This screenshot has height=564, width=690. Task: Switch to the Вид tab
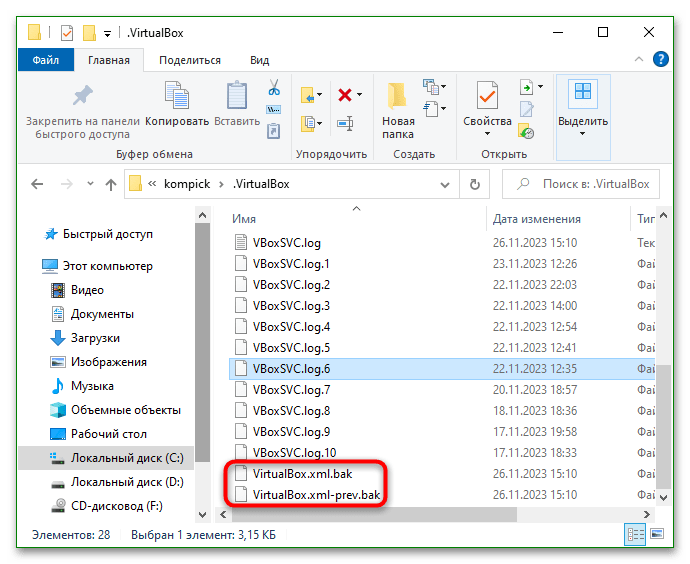[x=260, y=60]
